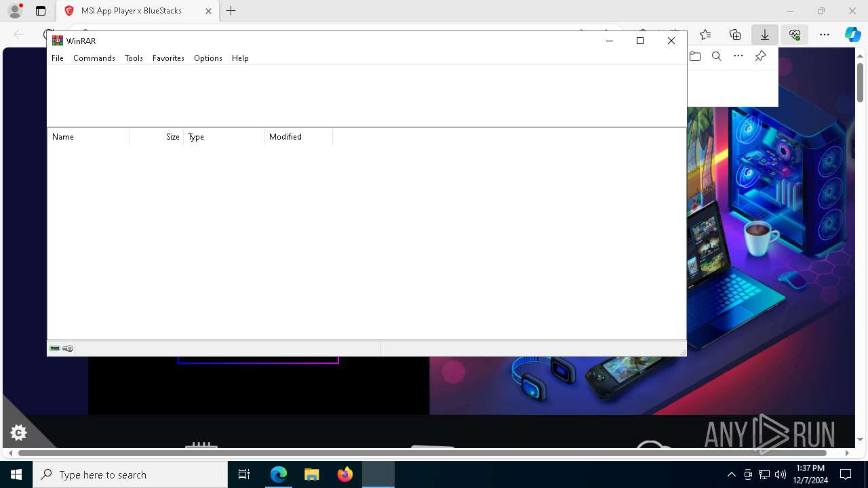Pin the Downloads panel

point(760,56)
